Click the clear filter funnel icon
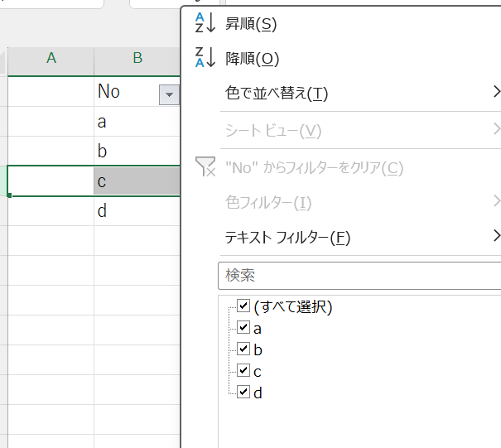 coord(204,167)
